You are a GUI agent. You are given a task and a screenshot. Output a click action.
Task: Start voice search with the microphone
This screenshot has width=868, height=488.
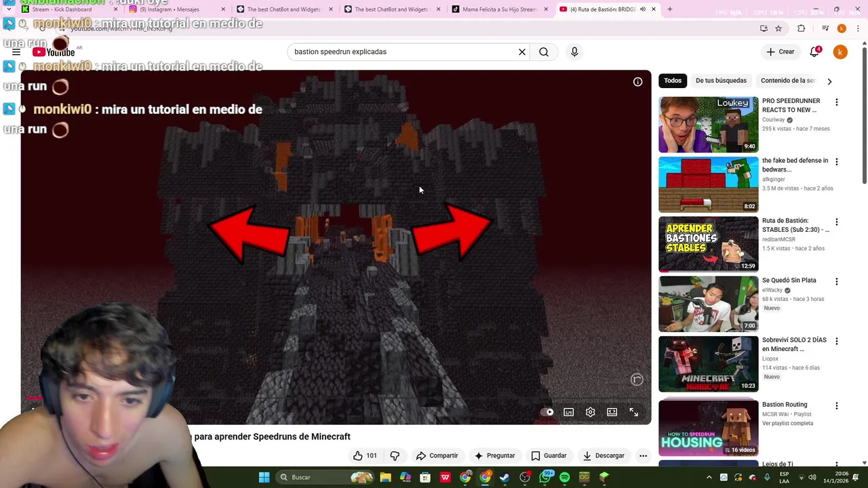[574, 52]
